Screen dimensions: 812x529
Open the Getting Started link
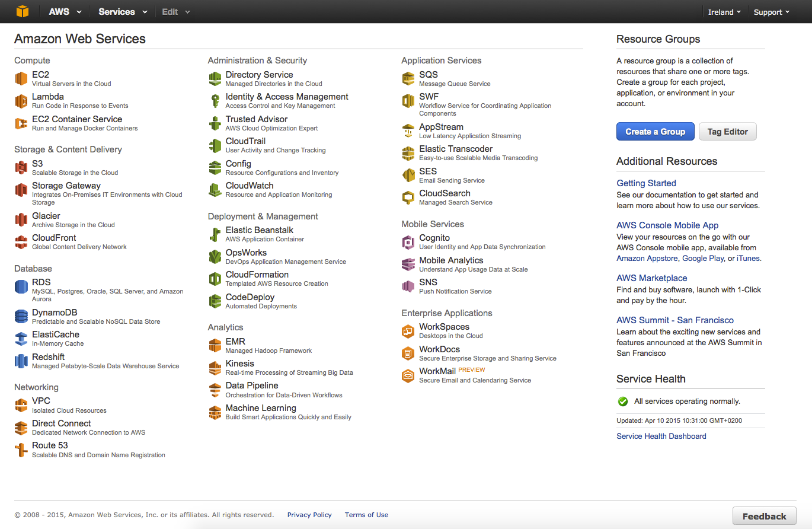(x=646, y=183)
